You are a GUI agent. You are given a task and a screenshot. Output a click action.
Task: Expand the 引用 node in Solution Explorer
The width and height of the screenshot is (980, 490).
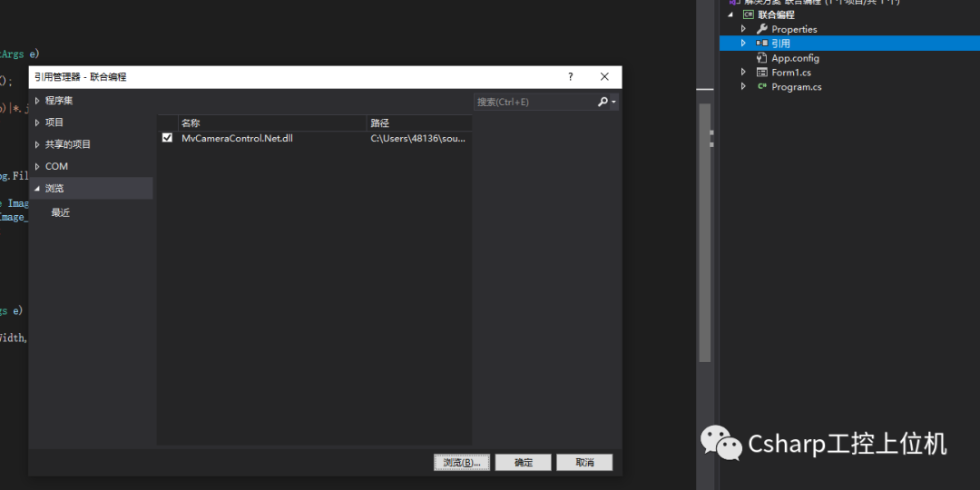tap(744, 44)
